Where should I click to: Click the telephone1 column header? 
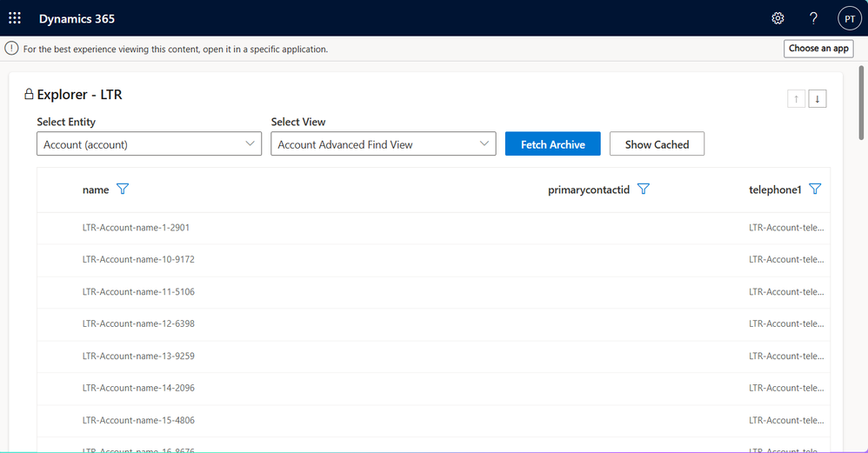[775, 190]
